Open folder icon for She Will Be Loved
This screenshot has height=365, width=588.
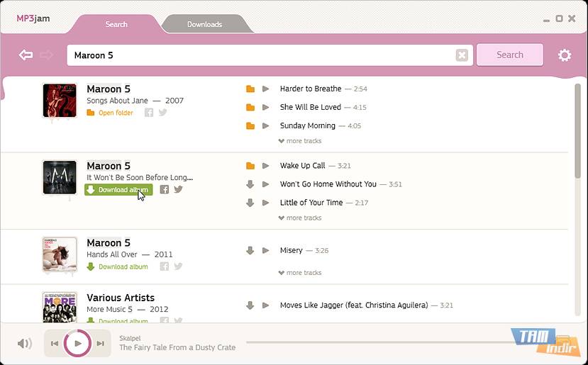click(250, 108)
